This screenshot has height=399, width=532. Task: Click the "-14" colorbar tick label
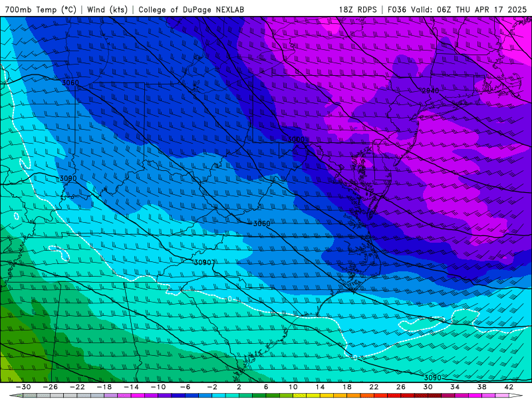coord(131,387)
